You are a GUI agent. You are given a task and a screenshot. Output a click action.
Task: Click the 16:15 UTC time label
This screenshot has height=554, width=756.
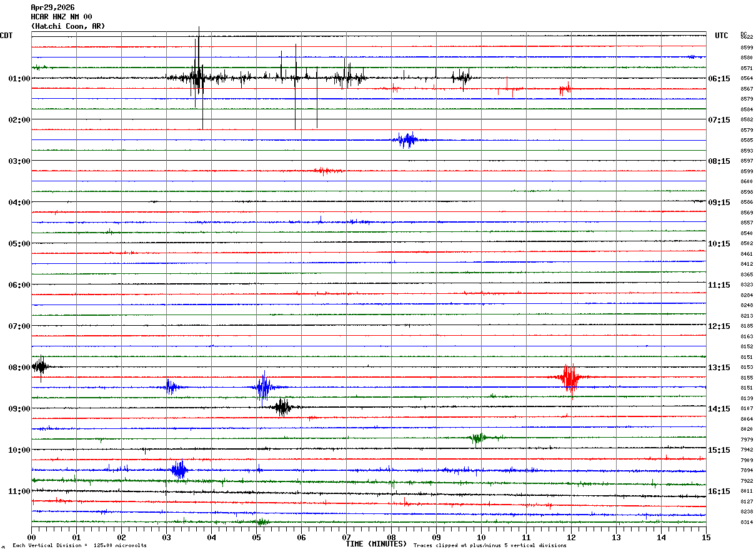[x=719, y=491]
